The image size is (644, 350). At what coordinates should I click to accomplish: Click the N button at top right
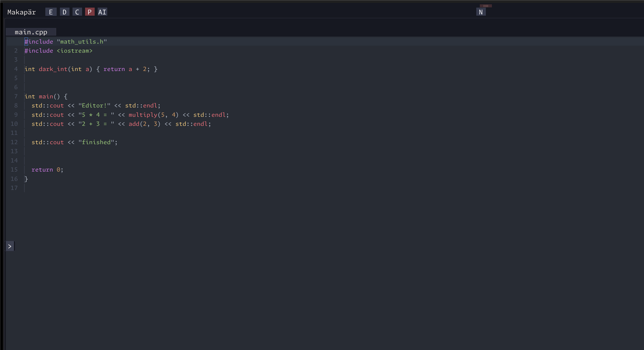point(481,12)
